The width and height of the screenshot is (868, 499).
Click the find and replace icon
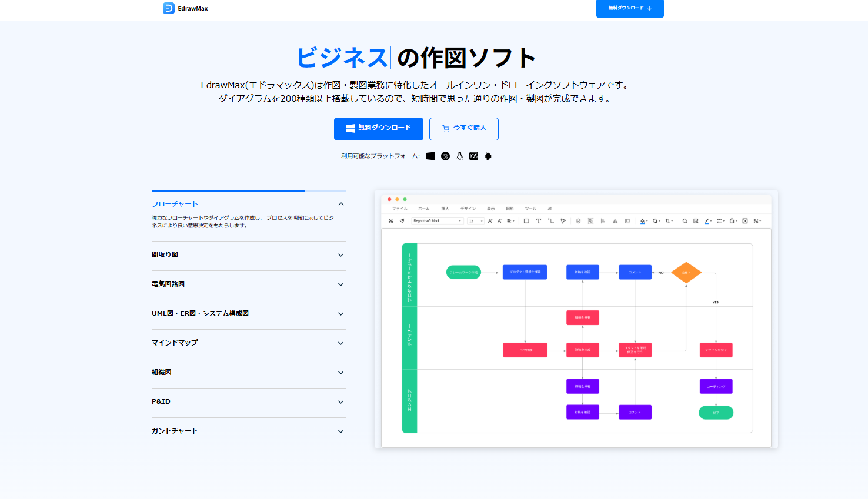tap(696, 221)
